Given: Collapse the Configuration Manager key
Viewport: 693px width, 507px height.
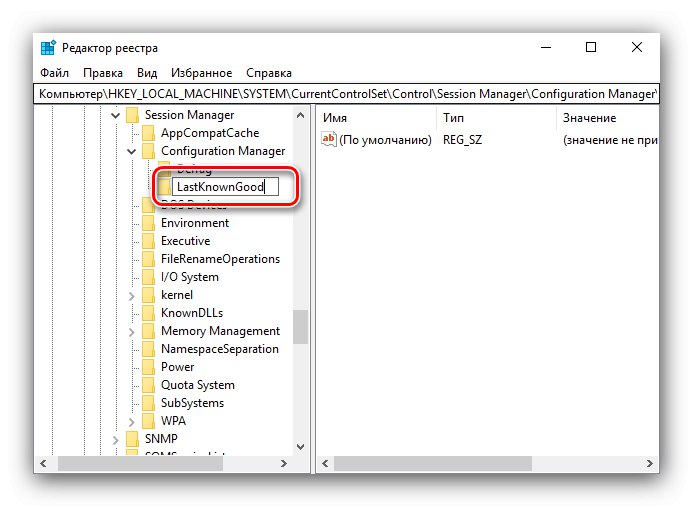Looking at the screenshot, I should (131, 152).
